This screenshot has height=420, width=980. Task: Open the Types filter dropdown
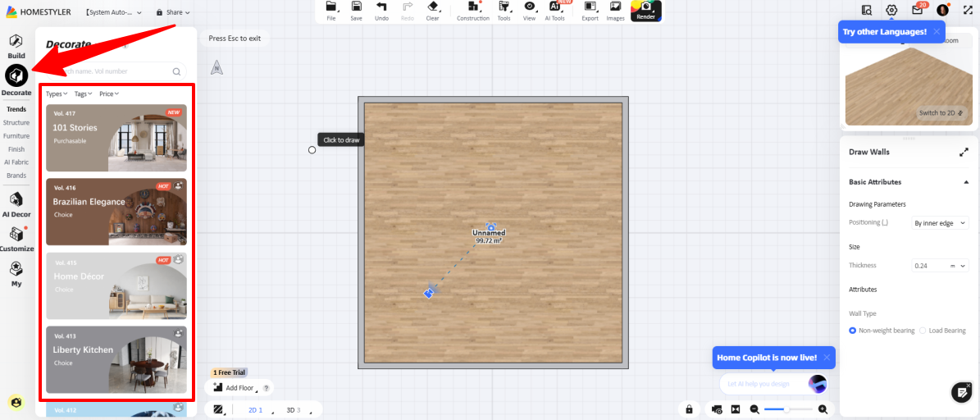[x=57, y=94]
